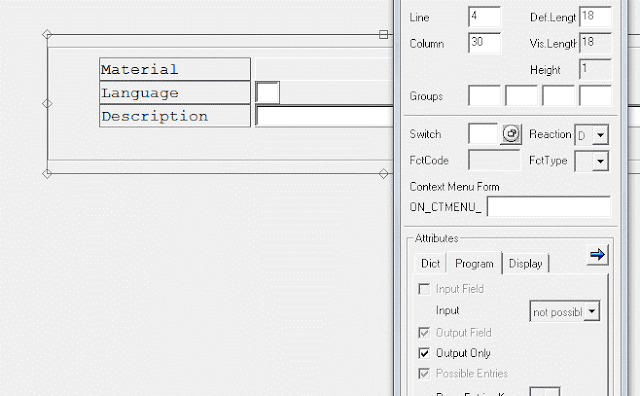Click the blue arrow next attributes button

(598, 255)
